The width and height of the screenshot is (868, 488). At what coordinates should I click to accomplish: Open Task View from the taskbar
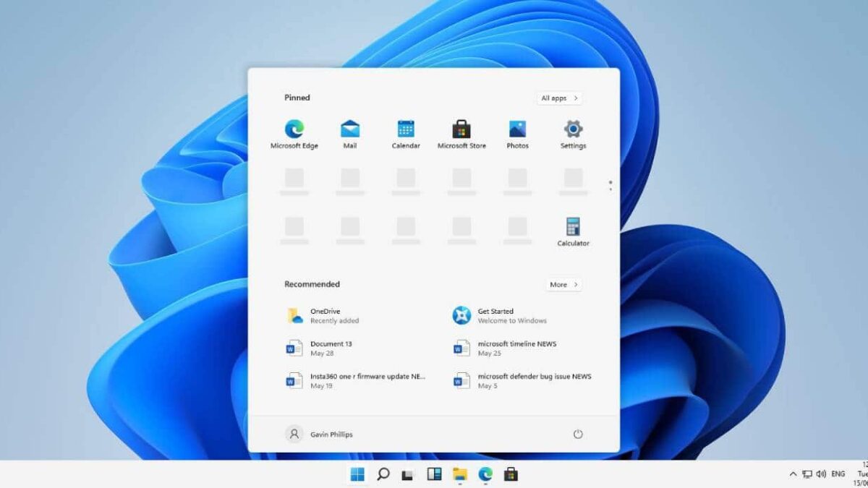(x=408, y=474)
